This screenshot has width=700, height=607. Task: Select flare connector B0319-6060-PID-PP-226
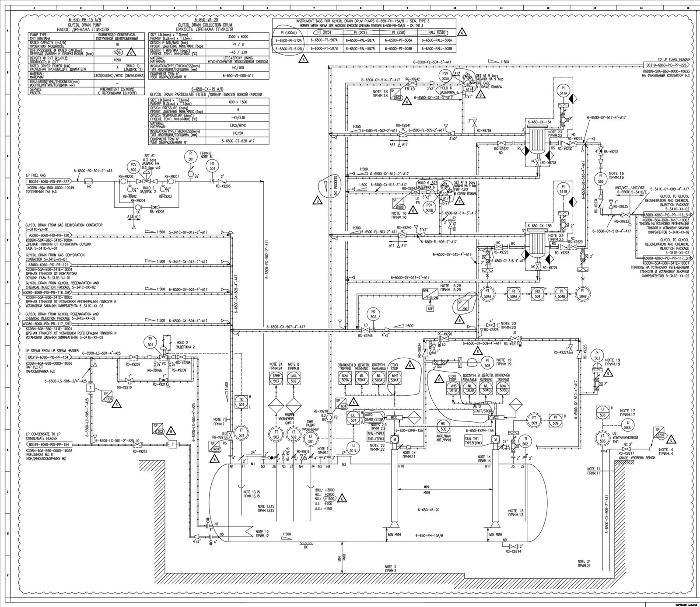click(x=667, y=65)
